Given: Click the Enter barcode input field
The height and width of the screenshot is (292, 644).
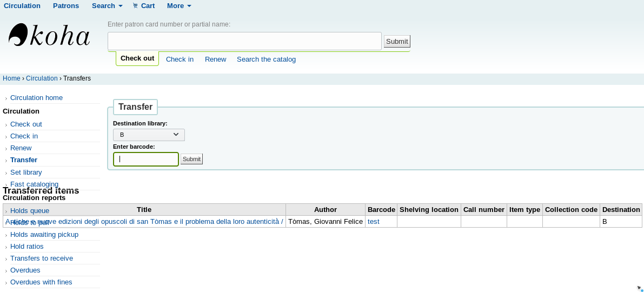Looking at the screenshot, I should coord(146,159).
